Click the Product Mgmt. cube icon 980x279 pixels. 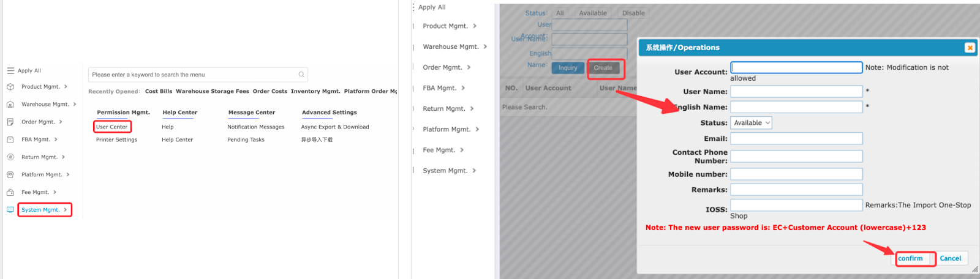[10, 87]
